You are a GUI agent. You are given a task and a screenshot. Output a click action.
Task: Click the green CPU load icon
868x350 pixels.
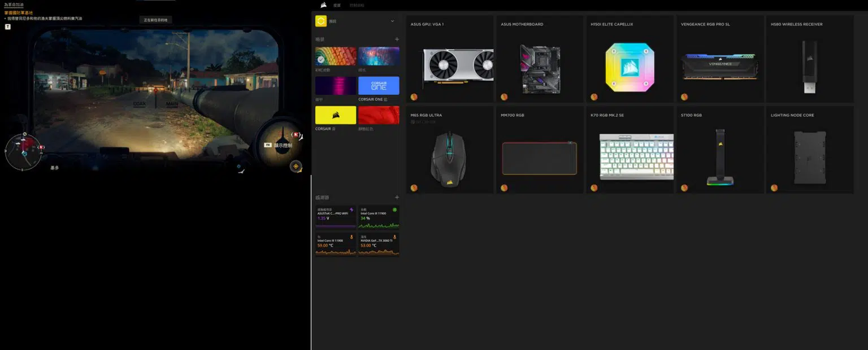(394, 209)
